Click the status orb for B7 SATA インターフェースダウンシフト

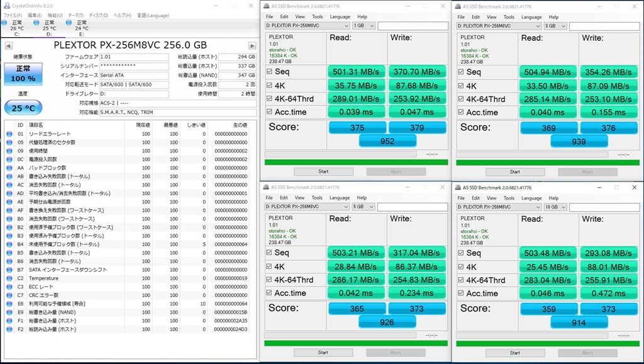[9, 270]
